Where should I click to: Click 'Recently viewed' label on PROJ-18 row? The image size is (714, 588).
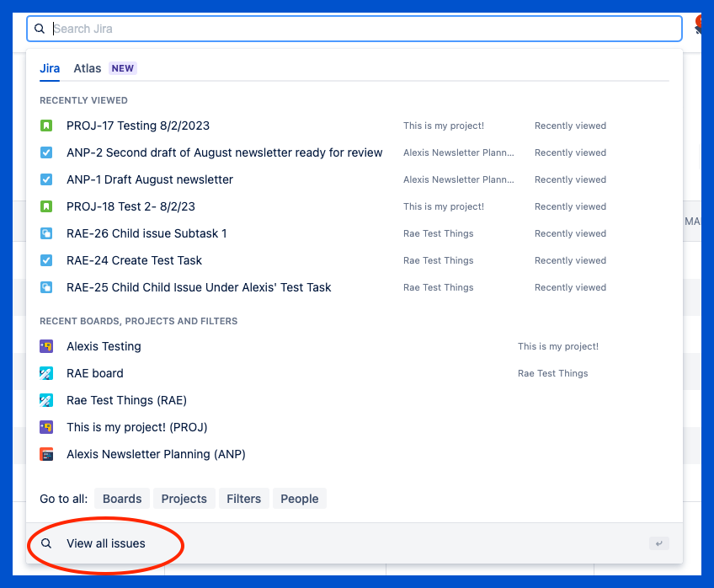570,206
